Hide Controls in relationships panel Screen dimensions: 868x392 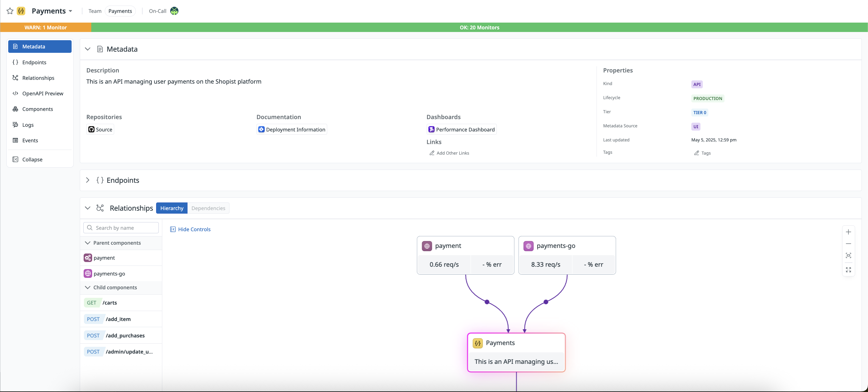click(190, 229)
